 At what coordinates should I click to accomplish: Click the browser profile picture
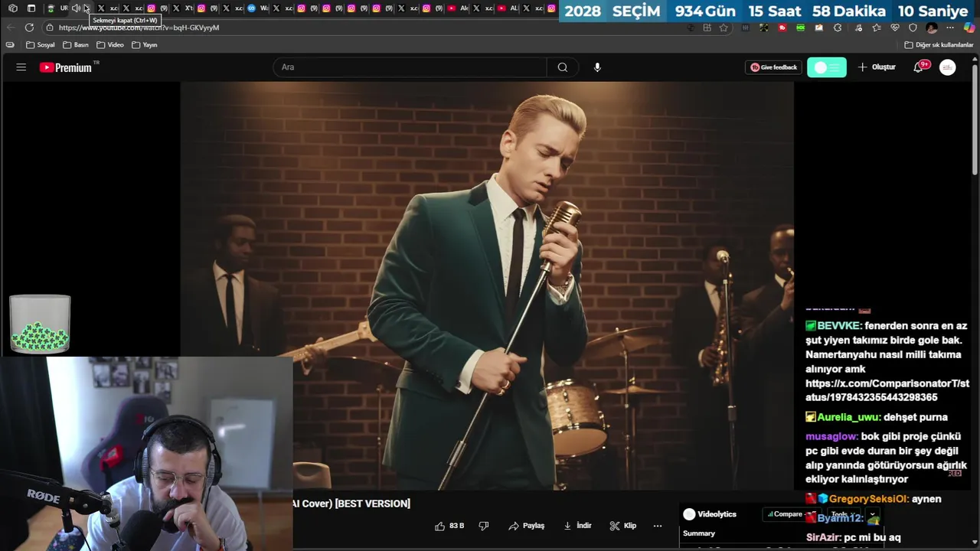tap(932, 28)
